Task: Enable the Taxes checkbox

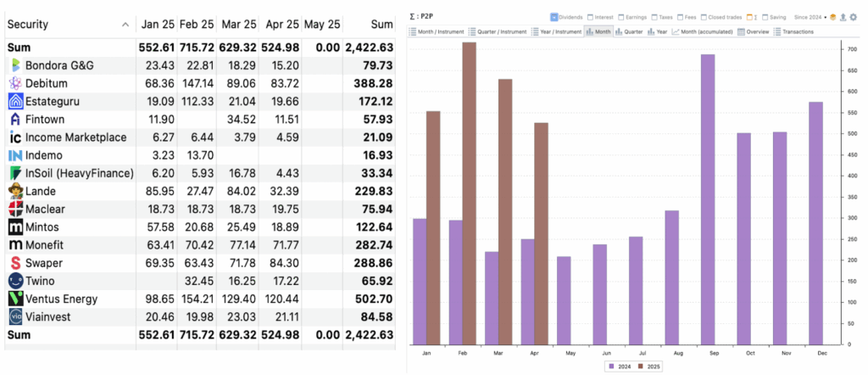Action: click(655, 17)
